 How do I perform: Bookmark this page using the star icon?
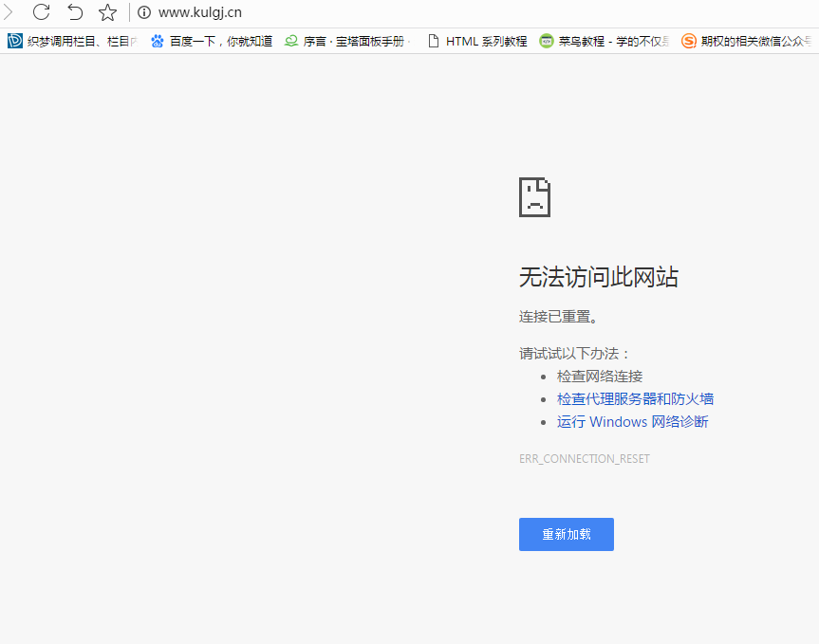(107, 12)
